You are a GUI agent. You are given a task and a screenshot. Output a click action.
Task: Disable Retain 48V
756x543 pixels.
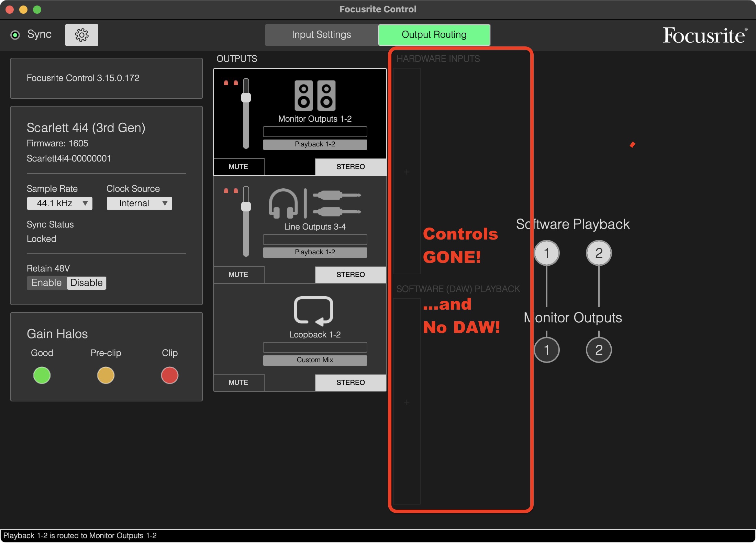tap(87, 283)
